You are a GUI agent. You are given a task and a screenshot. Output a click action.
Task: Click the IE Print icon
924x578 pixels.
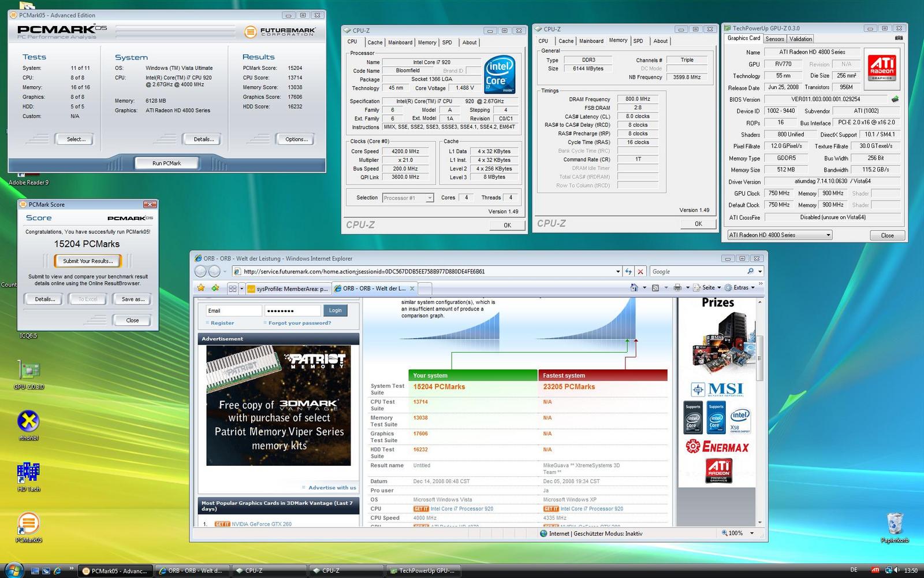coord(677,287)
